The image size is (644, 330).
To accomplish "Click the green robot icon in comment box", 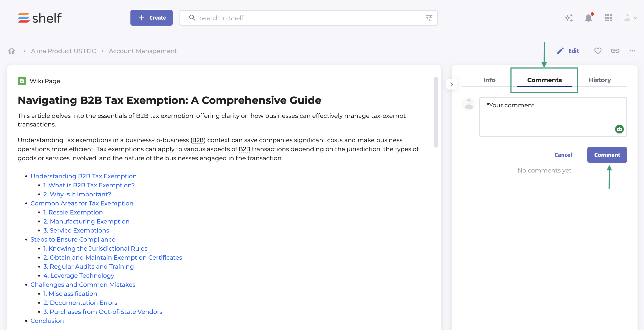I will coord(619,129).
